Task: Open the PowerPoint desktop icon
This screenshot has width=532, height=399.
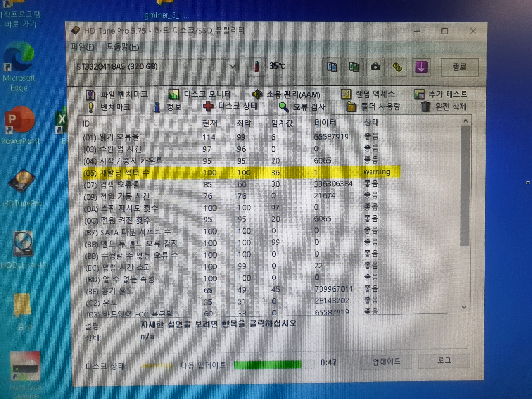Action: click(20, 125)
